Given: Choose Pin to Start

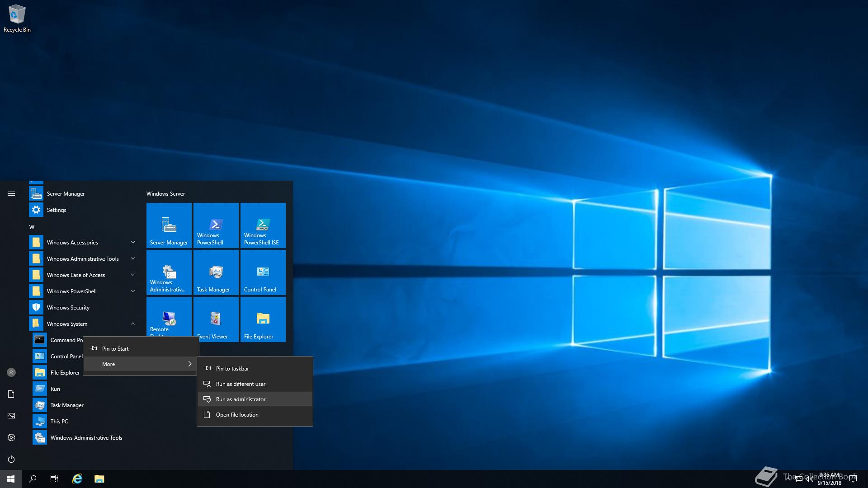Looking at the screenshot, I should 141,348.
